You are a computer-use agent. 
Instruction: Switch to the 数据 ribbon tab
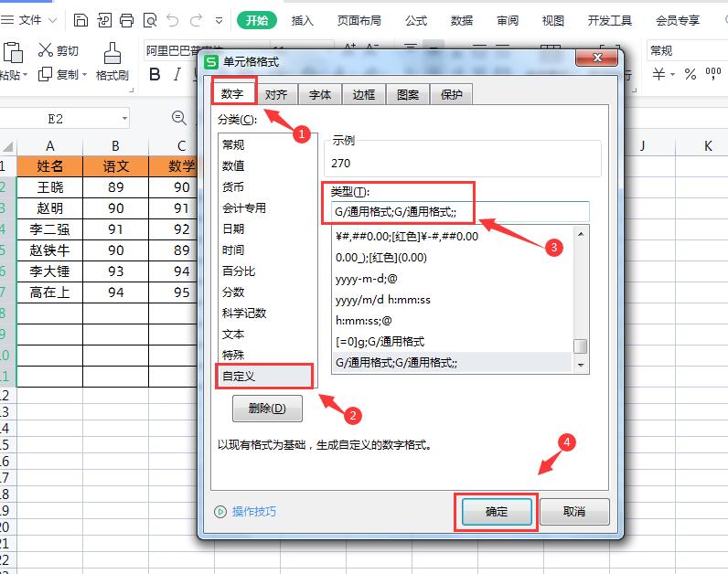462,20
